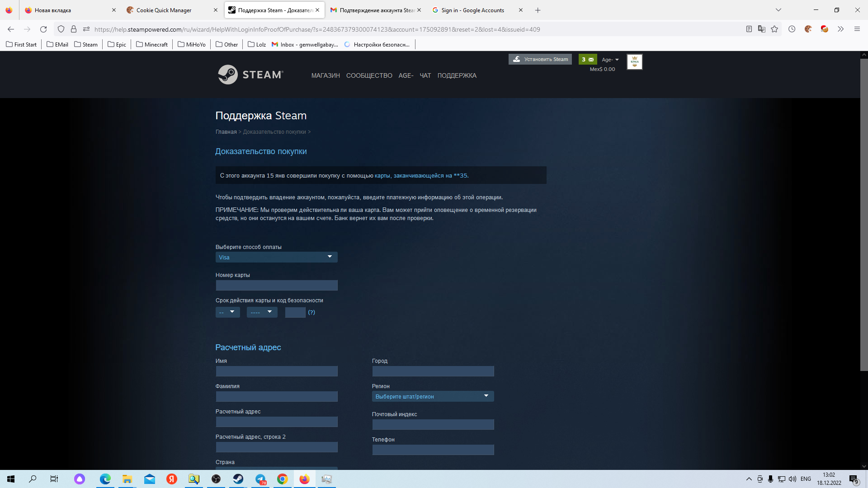The width and height of the screenshot is (868, 488).
Task: Open the card expiry month dropdown
Action: click(x=227, y=312)
